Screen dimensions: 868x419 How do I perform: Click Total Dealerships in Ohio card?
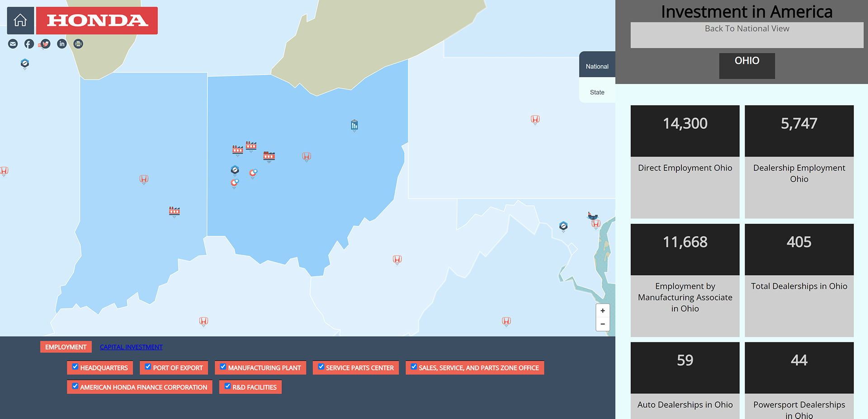click(799, 280)
